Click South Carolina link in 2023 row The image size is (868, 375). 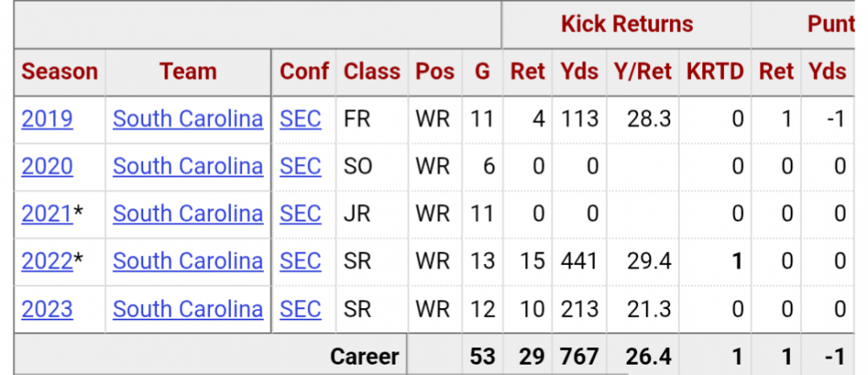[x=187, y=308]
